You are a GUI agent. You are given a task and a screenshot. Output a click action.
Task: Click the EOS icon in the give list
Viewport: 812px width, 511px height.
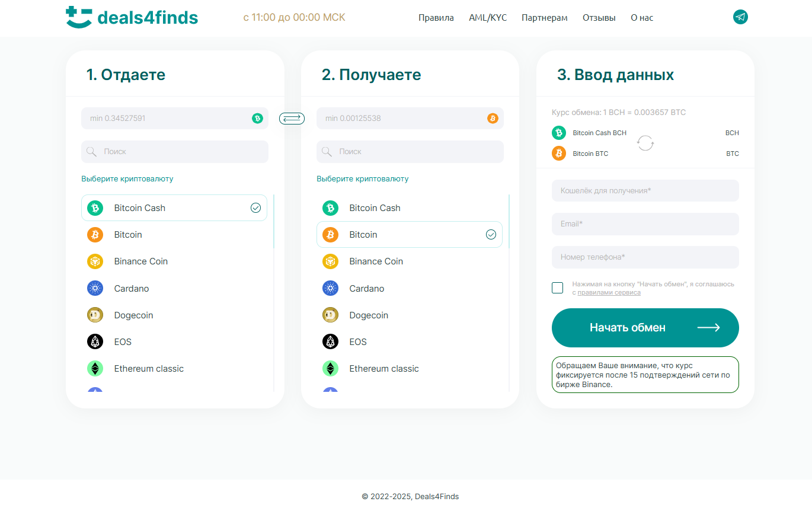pos(95,342)
